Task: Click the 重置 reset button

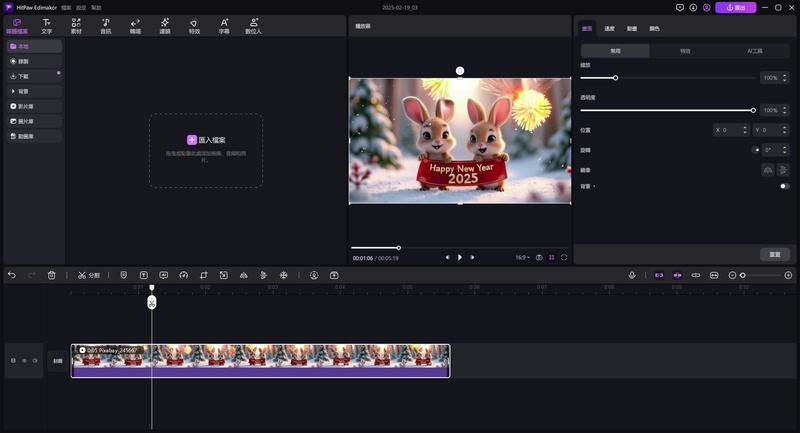Action: click(x=774, y=254)
